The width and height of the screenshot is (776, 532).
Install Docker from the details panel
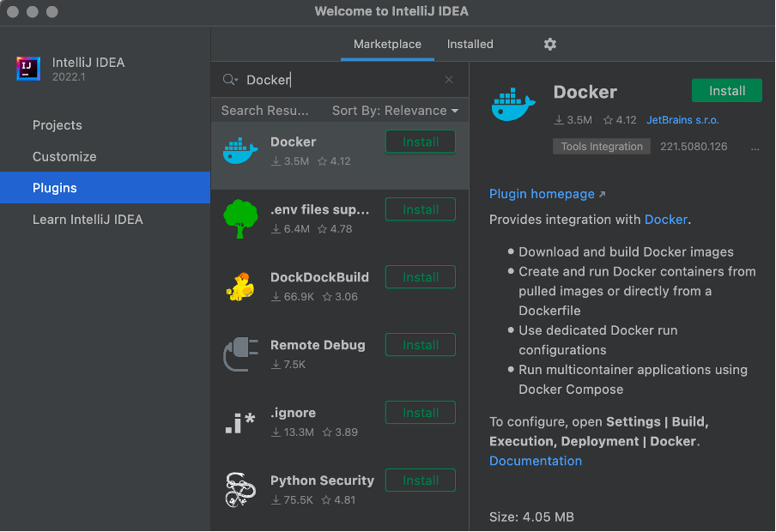726,91
